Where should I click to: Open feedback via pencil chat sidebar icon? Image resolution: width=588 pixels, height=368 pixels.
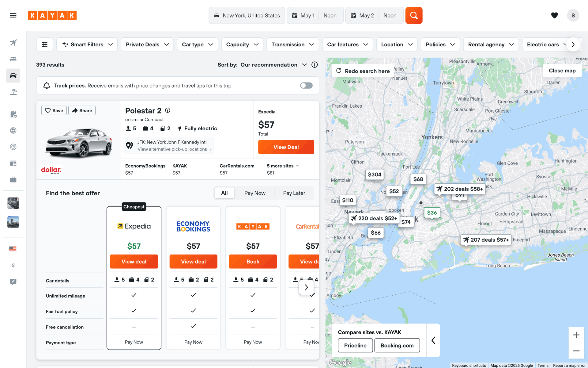13,282
